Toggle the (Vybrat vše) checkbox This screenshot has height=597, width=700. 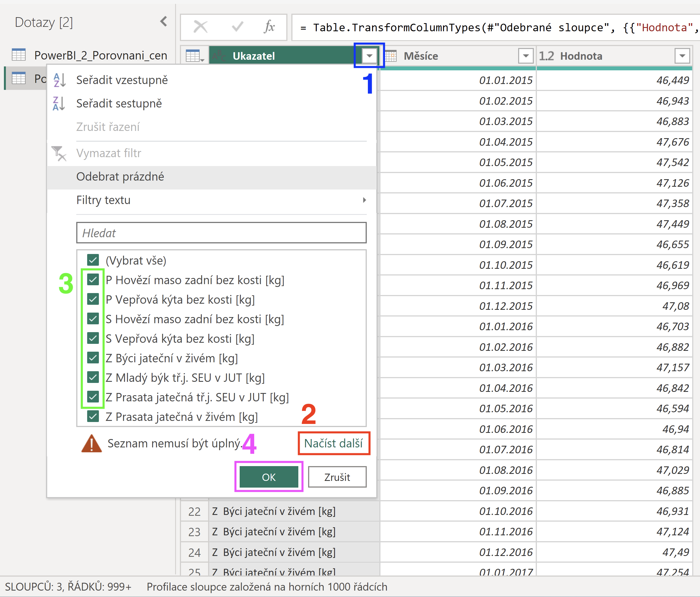[x=93, y=260]
